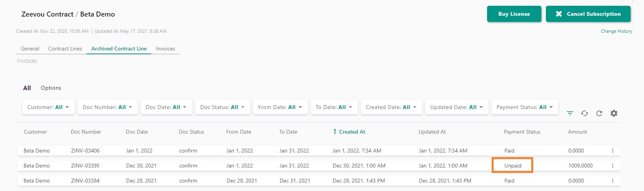Sort by To Date column header

[x=288, y=132]
